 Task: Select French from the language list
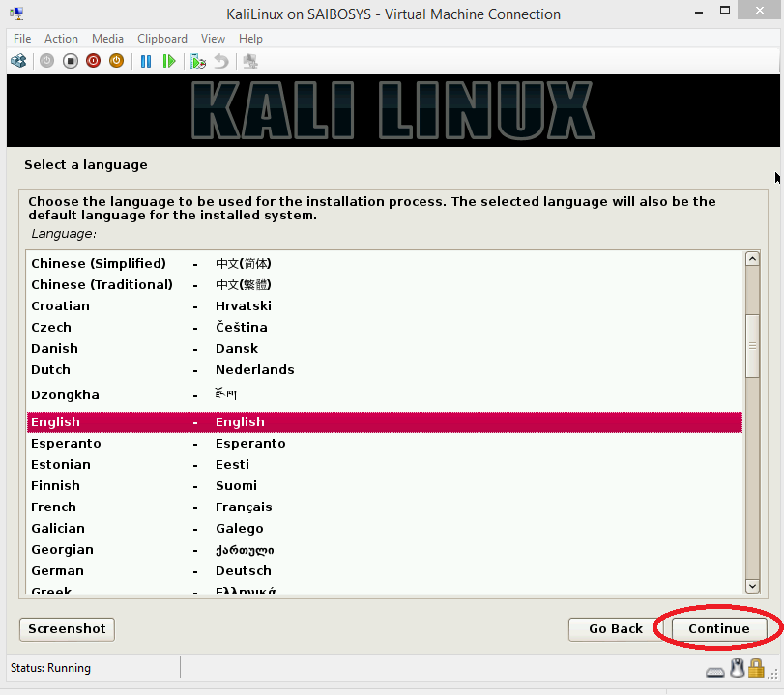[x=385, y=507]
